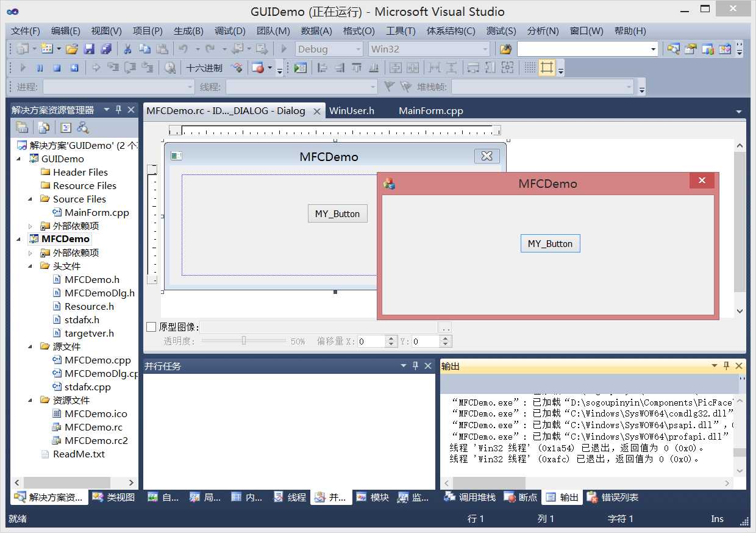Open the 工具(T) menu

[401, 31]
